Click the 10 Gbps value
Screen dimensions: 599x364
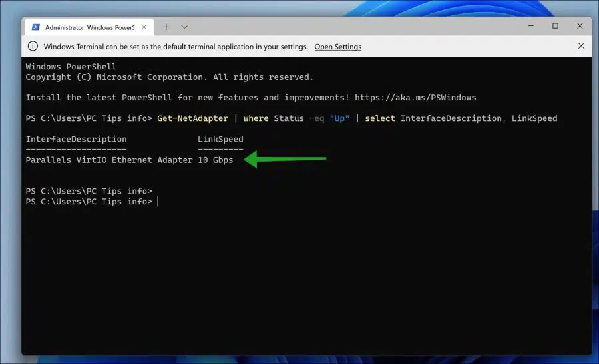pos(215,160)
